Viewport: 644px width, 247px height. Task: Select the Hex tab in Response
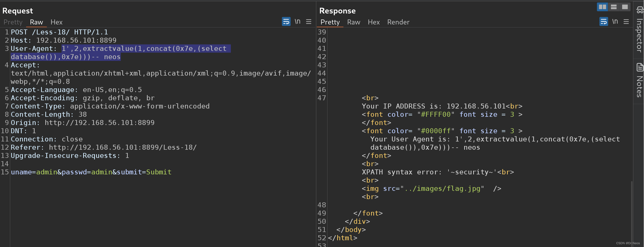[x=374, y=22]
